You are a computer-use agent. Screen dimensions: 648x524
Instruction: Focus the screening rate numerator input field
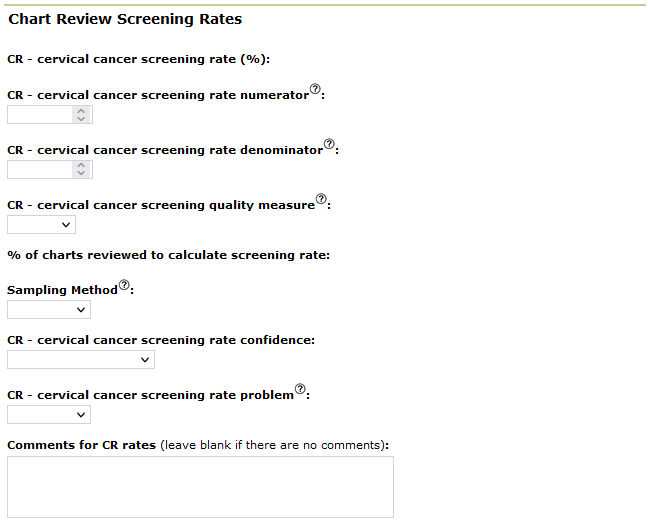tap(40, 115)
